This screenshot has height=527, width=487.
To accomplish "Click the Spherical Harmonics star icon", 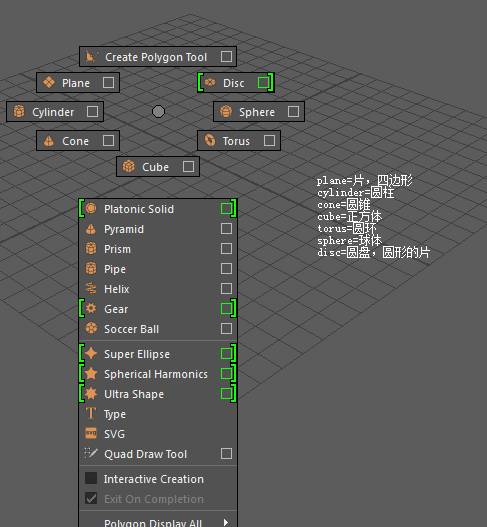I will click(x=91, y=373).
